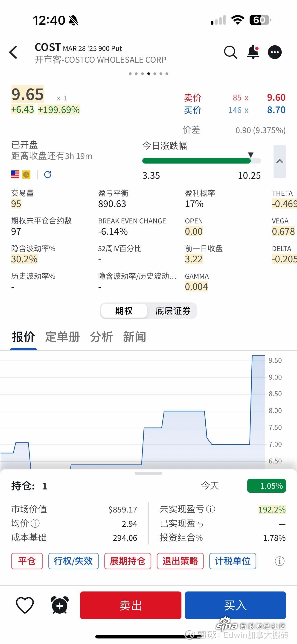
Task: Tap info icon next to 未实现盈亏
Action: (210, 509)
